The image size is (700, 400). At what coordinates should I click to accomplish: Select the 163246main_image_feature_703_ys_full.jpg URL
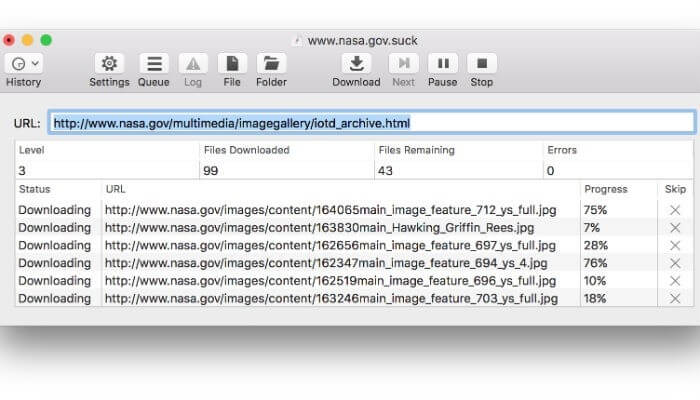coord(331,298)
